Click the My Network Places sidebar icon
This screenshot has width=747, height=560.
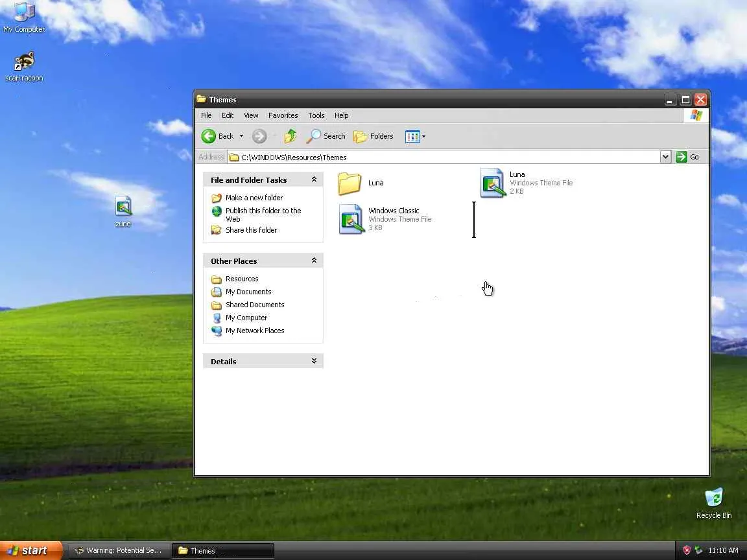click(217, 331)
